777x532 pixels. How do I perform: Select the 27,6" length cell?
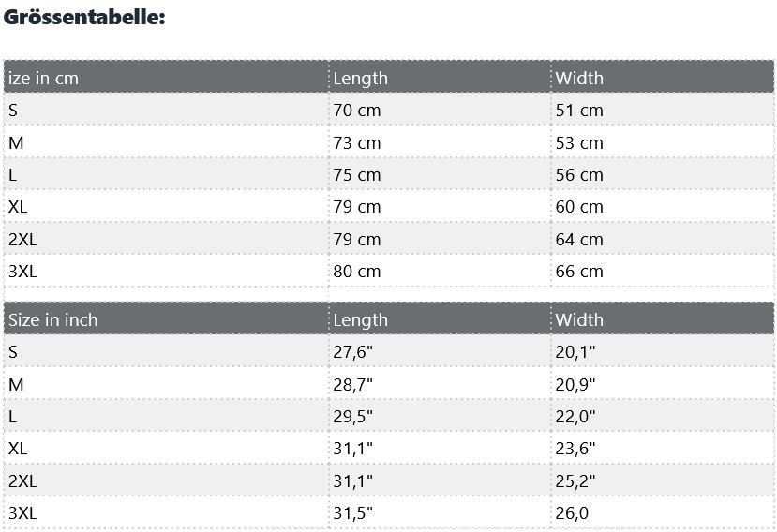click(353, 352)
